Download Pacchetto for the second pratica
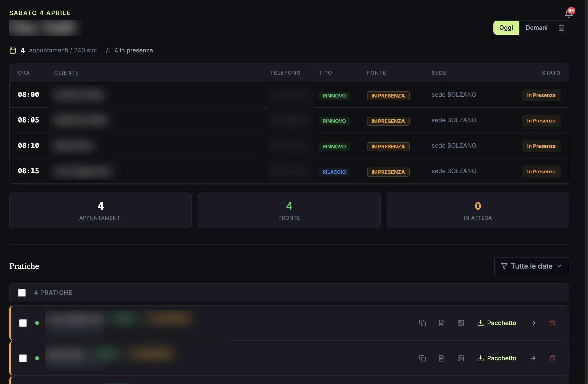Viewport: 588px width, 384px height. click(x=497, y=358)
